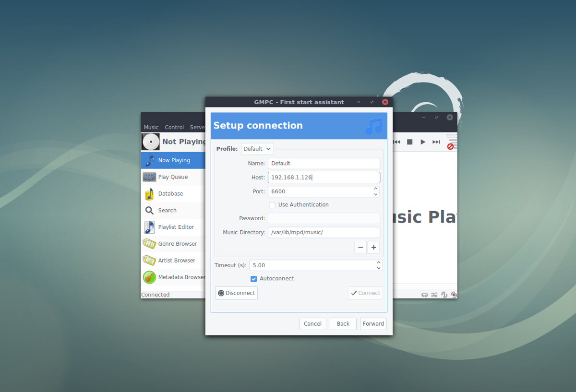Open the Playlist Editor sidebar item
Viewport: 576px width, 392px height.
pos(173,227)
